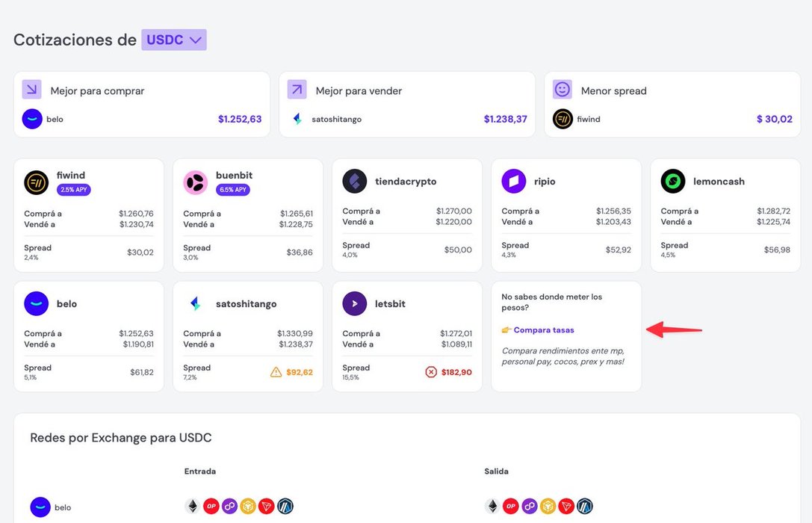Click belo logo in Redes por Exchange table
The height and width of the screenshot is (523, 812).
[40, 507]
